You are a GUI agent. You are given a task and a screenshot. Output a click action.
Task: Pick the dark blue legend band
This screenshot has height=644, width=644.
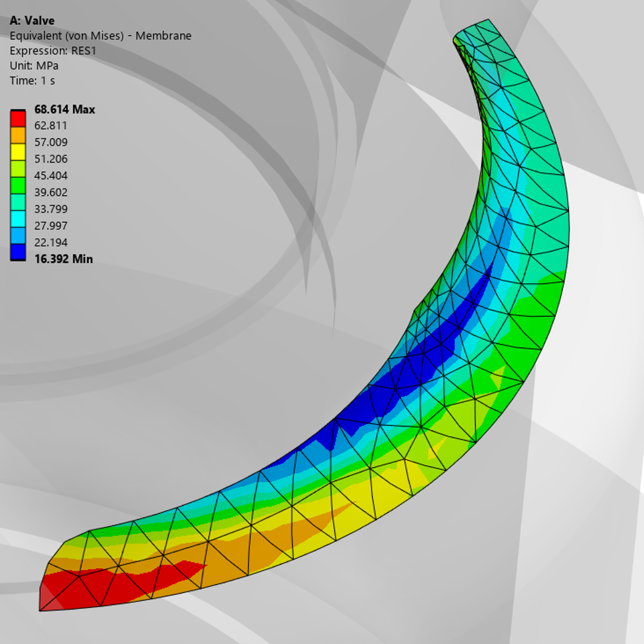point(18,252)
